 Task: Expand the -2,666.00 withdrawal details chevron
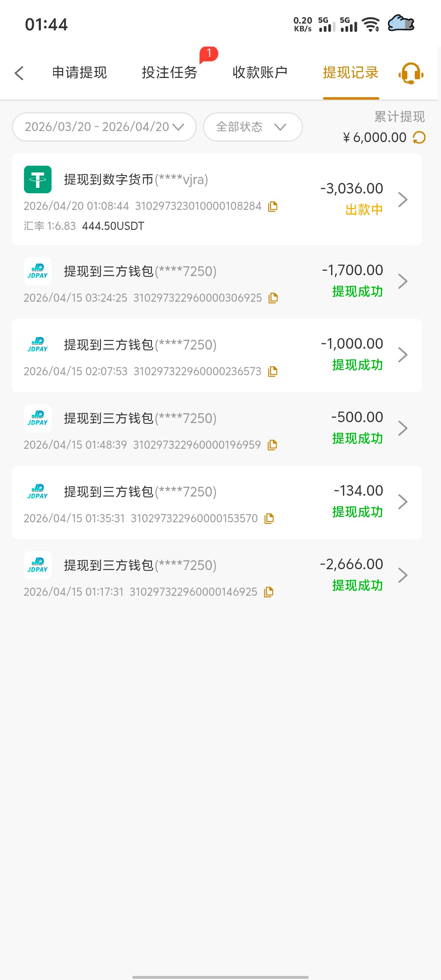[x=403, y=575]
